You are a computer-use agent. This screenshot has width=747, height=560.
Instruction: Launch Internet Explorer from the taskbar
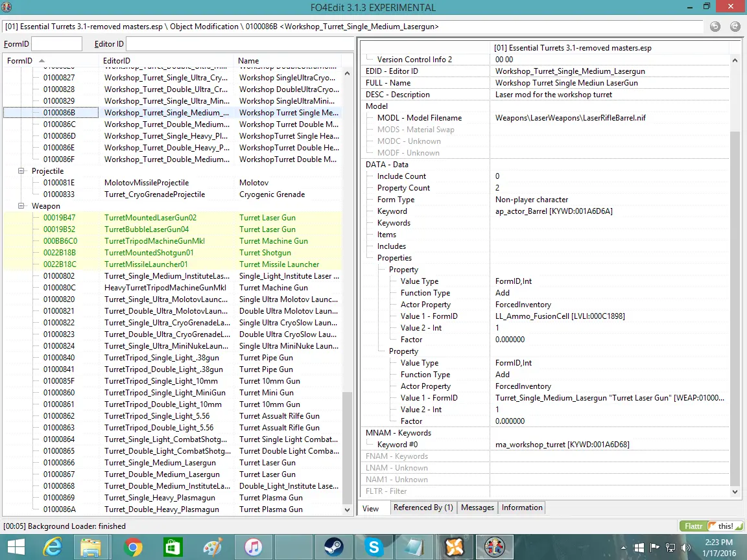point(53,547)
